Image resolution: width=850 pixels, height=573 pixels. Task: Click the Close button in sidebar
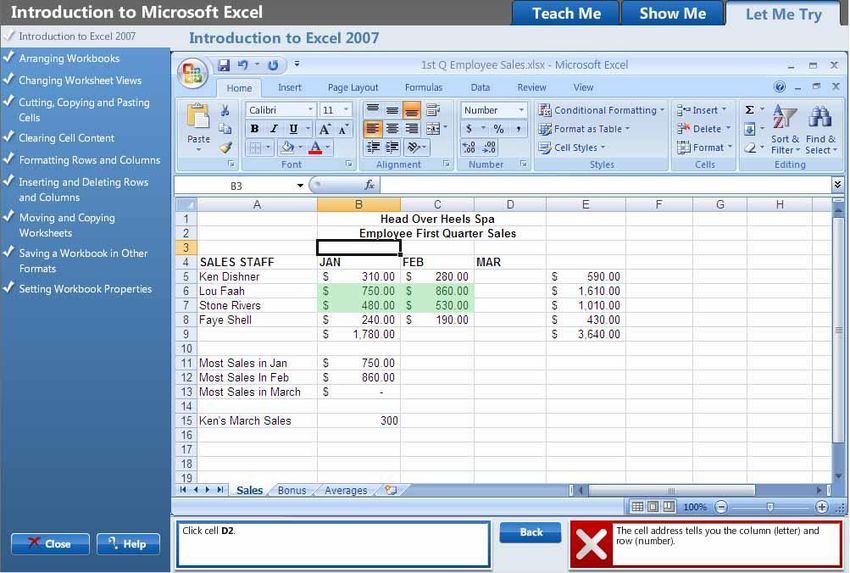[50, 544]
